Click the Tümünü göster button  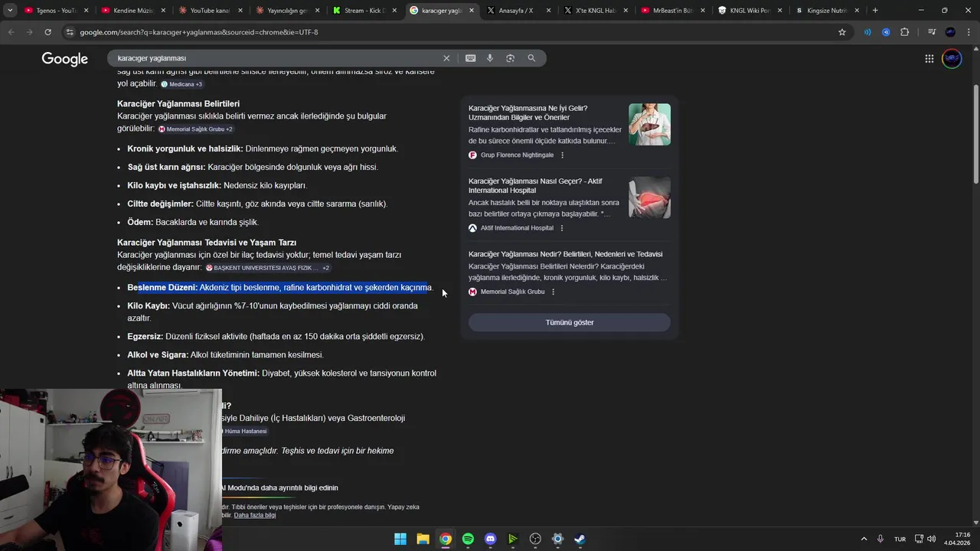click(x=570, y=323)
